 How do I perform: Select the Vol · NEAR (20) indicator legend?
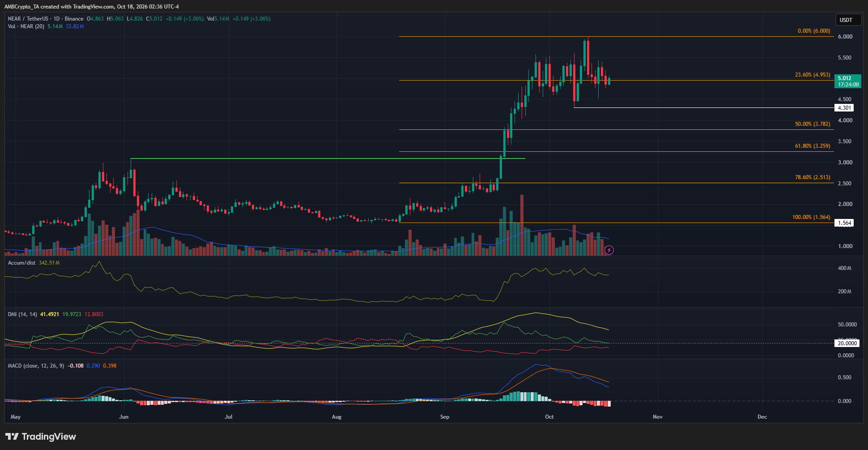(26, 26)
